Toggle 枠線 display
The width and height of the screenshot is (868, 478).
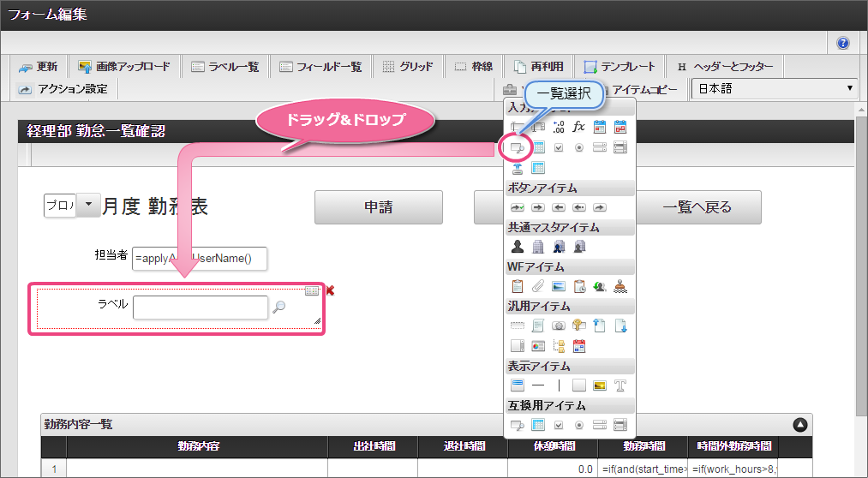[x=473, y=67]
